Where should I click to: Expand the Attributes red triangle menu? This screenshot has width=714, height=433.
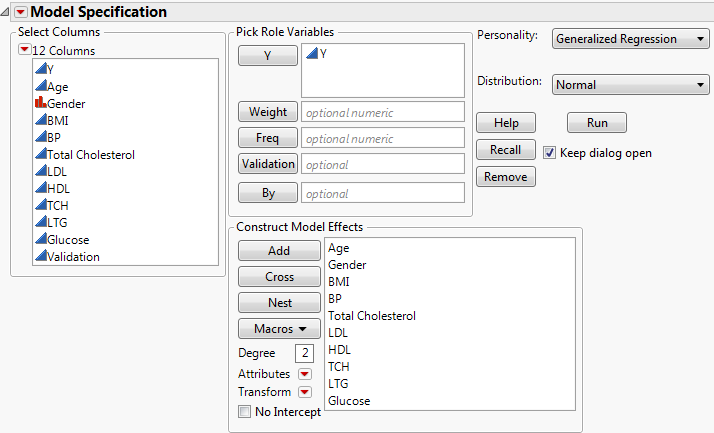305,374
